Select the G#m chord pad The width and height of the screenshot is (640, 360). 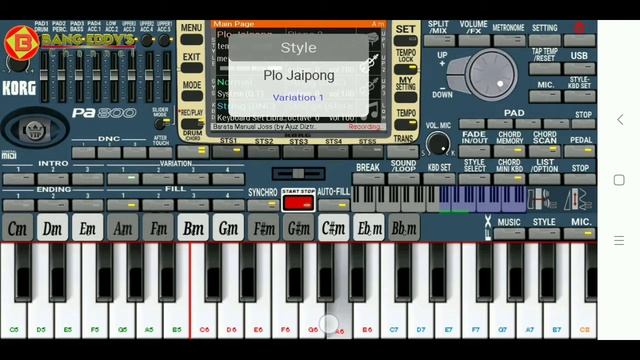click(298, 228)
